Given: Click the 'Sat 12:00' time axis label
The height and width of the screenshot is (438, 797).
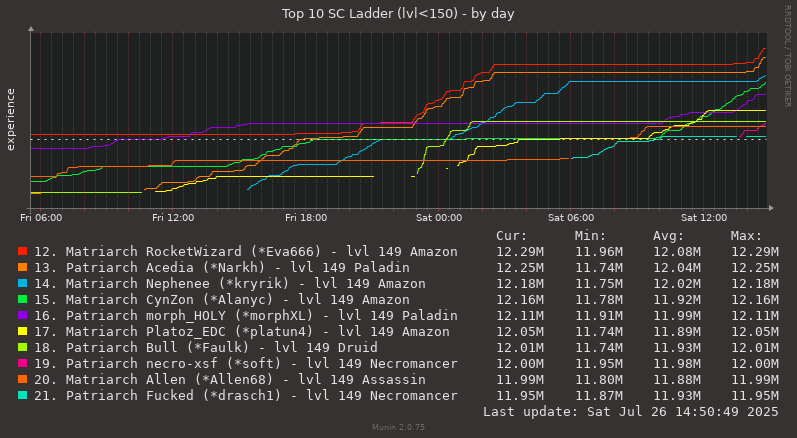Looking at the screenshot, I should pyautogui.click(x=704, y=217).
